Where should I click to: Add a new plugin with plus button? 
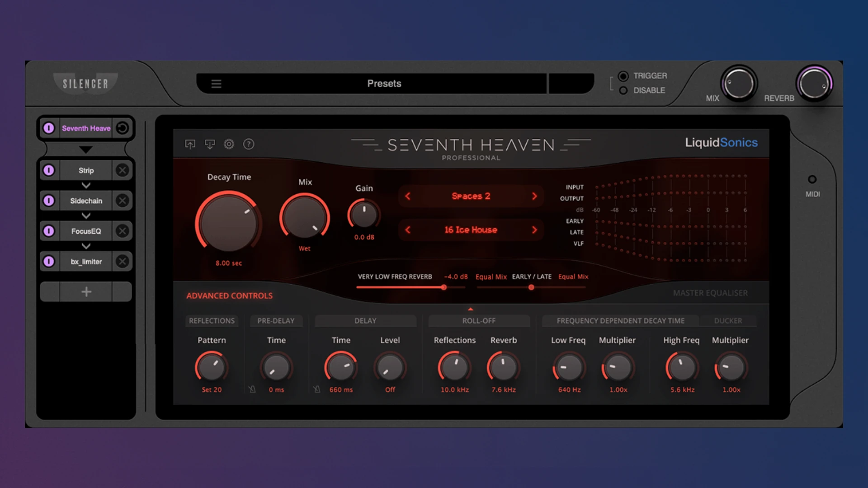pyautogui.click(x=86, y=292)
